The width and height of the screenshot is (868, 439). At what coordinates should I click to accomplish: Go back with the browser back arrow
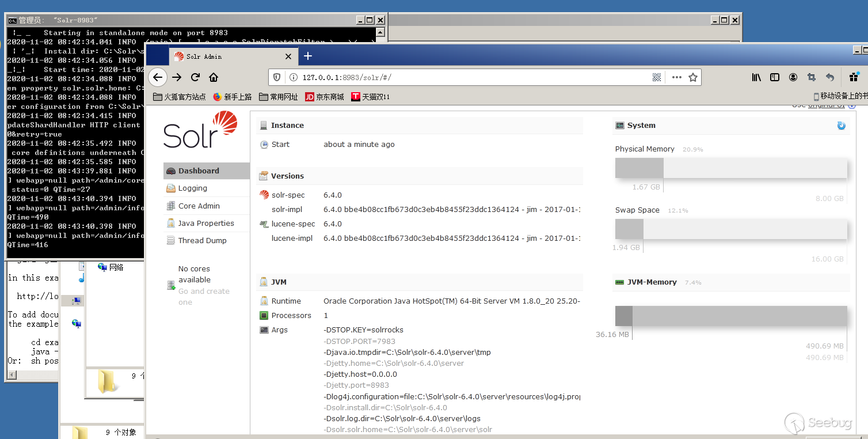(158, 77)
